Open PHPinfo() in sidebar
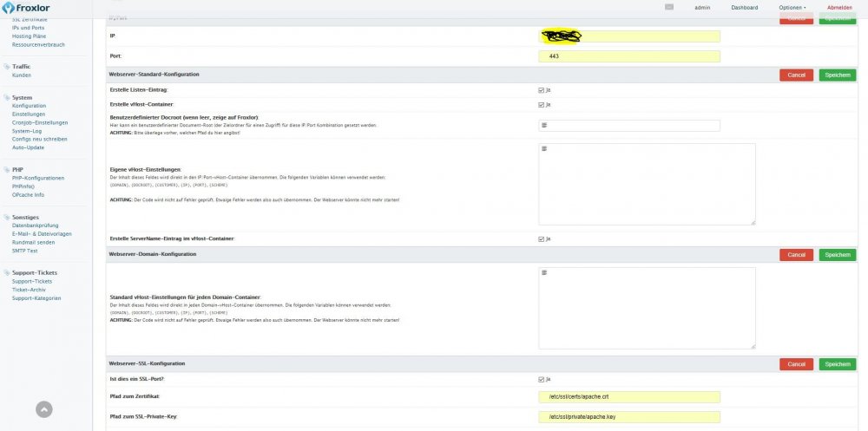The width and height of the screenshot is (868, 431). pos(23,186)
